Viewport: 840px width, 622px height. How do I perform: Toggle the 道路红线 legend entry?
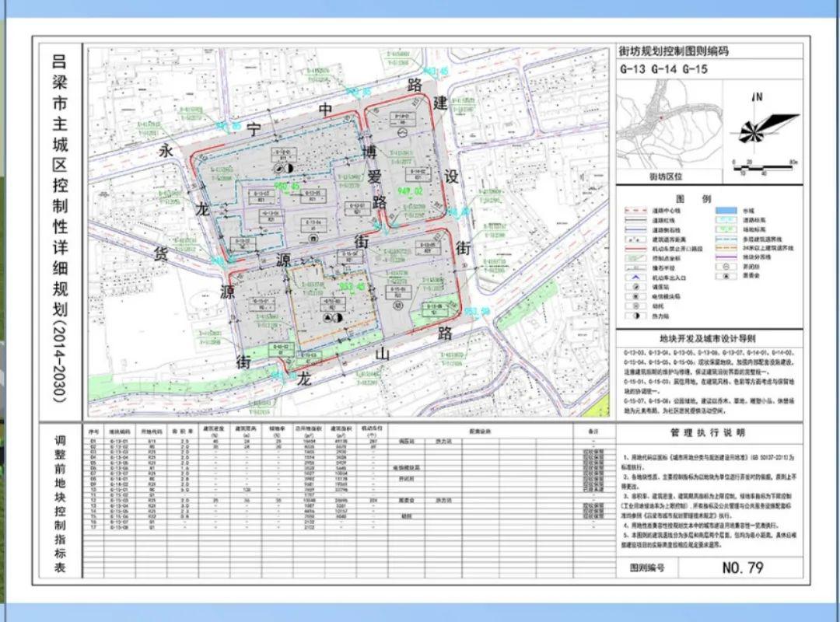point(635,220)
